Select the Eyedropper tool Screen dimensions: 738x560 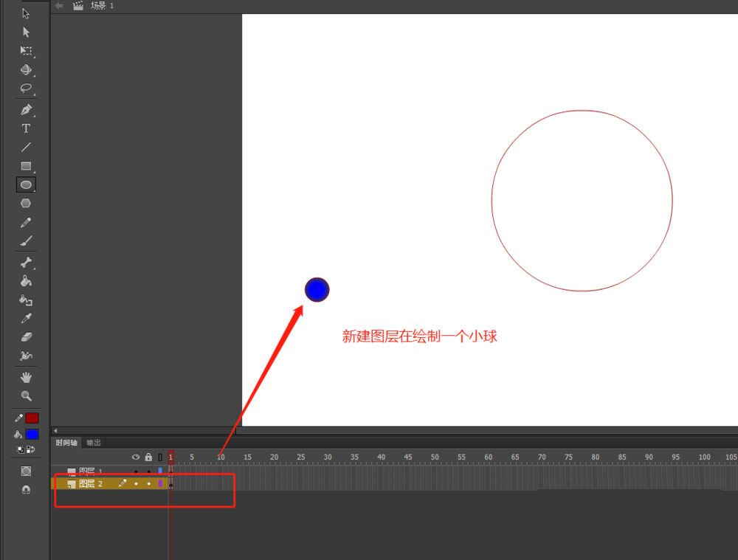pyautogui.click(x=26, y=319)
